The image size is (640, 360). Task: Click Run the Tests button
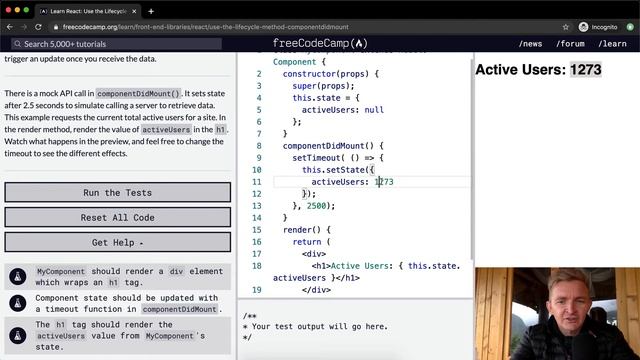[x=118, y=192]
